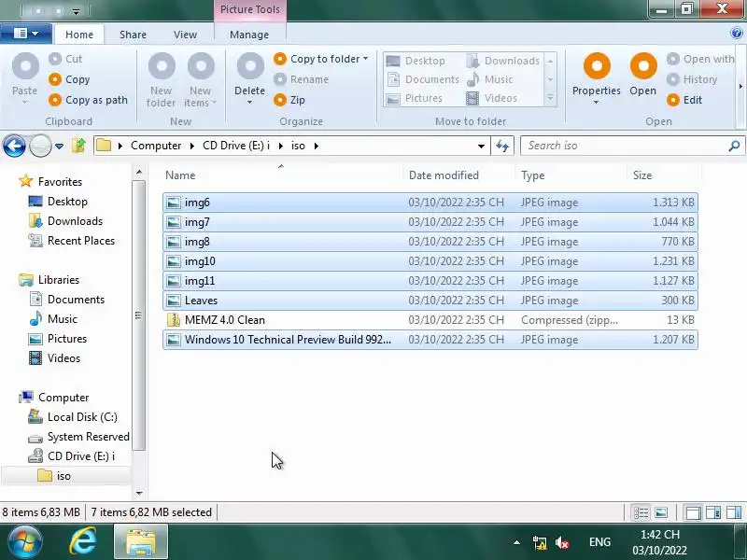Image resolution: width=747 pixels, height=560 pixels.
Task: Select the Leaves image file
Action: pos(430,301)
